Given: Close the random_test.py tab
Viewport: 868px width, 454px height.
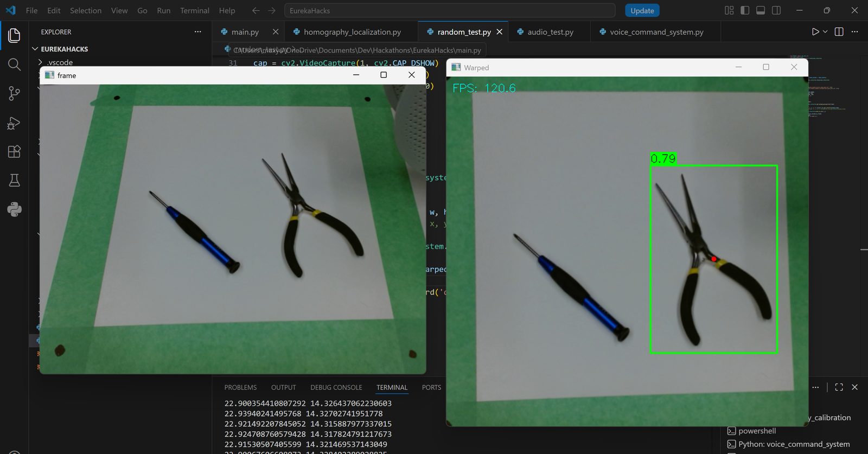Looking at the screenshot, I should (499, 31).
